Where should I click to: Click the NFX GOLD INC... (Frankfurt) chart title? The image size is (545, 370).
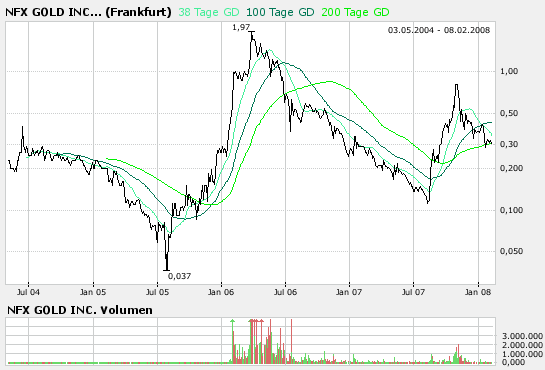point(88,13)
